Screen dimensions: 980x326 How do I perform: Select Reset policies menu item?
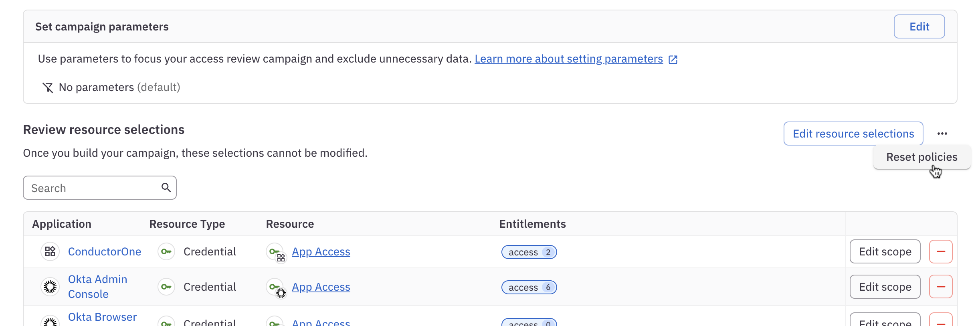point(921,157)
